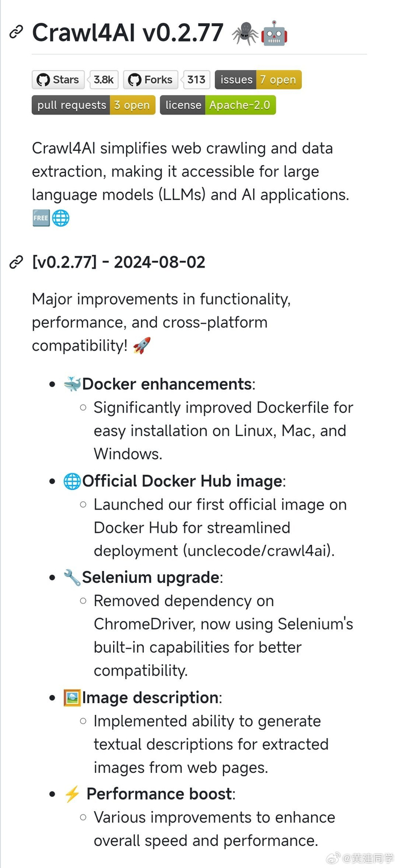Click the anchor link icon beside v0.2.77 changelog heading
This screenshot has height=868, width=398.
coord(16,262)
